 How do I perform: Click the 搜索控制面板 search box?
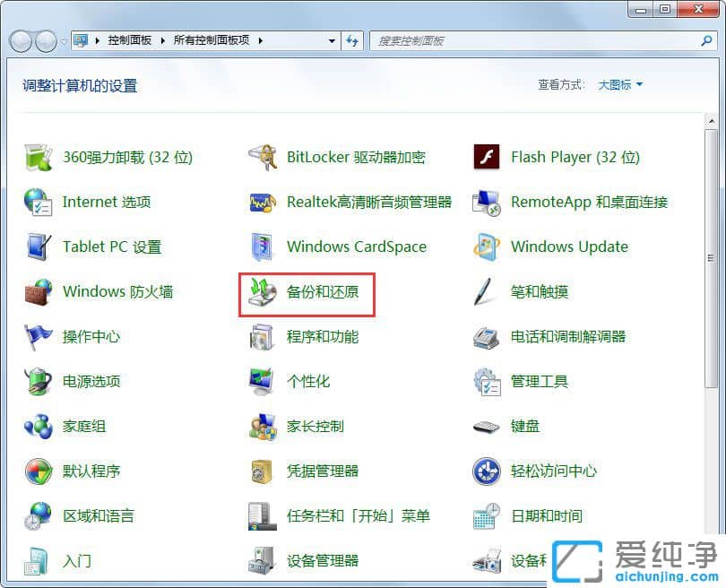click(x=538, y=40)
